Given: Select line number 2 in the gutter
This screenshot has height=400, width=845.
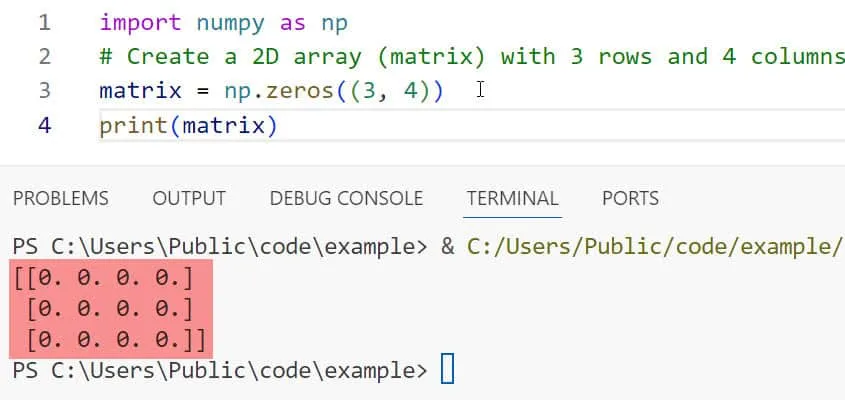Looking at the screenshot, I should tap(43, 56).
